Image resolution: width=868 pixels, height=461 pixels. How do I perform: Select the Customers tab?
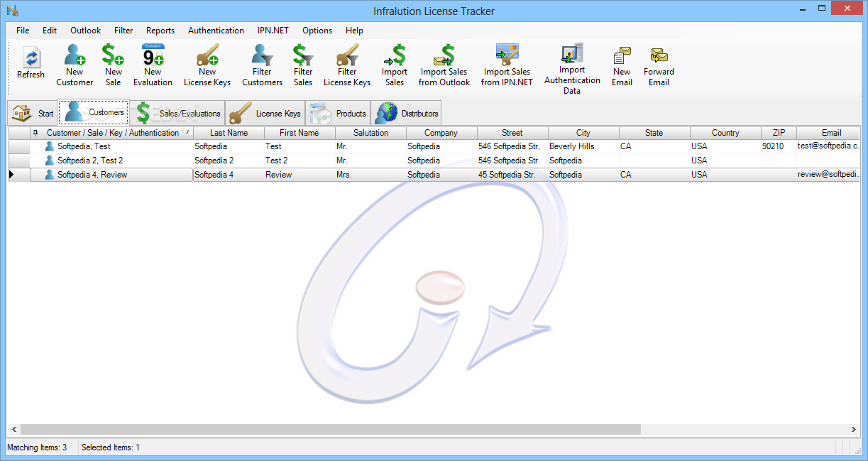click(x=94, y=112)
